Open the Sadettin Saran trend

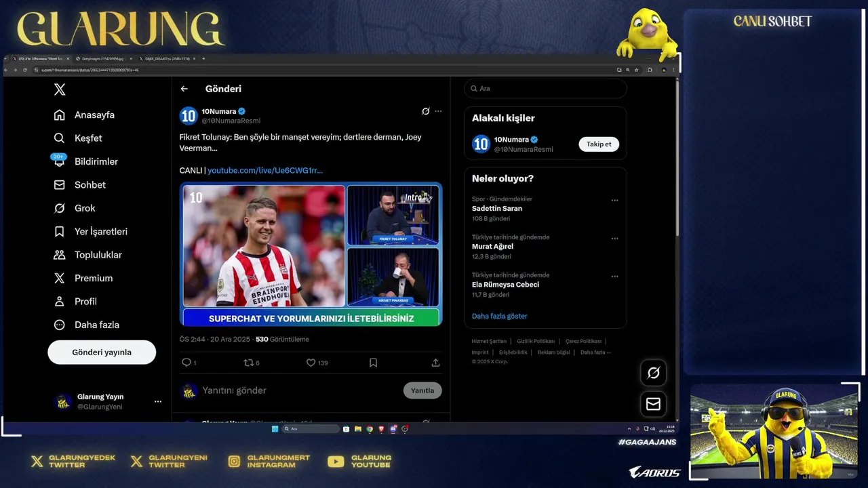coord(497,209)
